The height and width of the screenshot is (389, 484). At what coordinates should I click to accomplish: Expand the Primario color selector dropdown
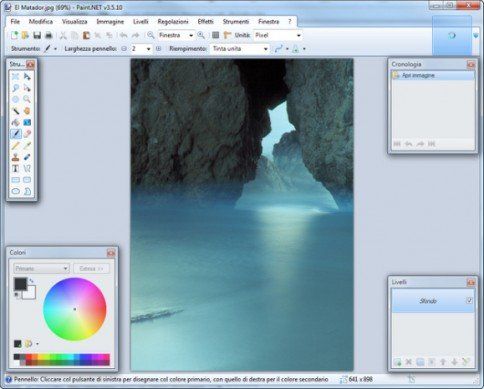coord(42,268)
